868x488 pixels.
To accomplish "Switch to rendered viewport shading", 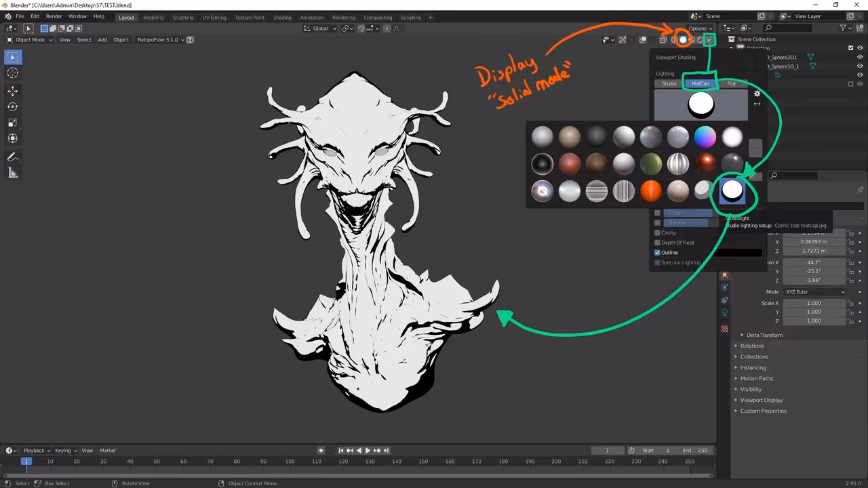I will 700,40.
